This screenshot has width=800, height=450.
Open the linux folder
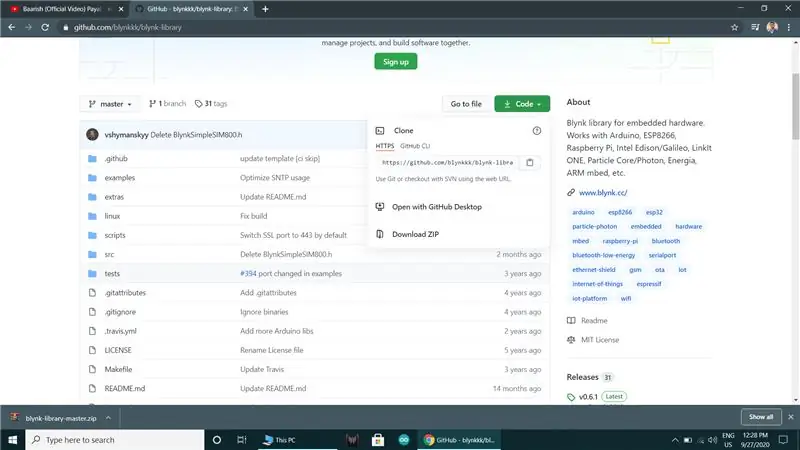click(112, 216)
